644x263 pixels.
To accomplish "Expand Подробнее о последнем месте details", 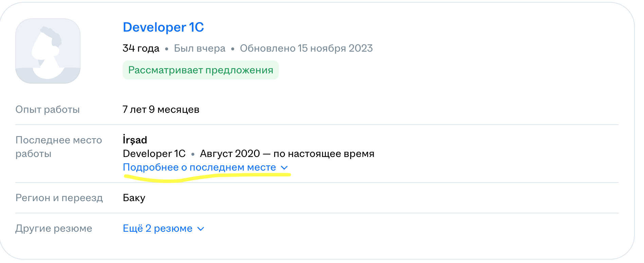I will (199, 167).
